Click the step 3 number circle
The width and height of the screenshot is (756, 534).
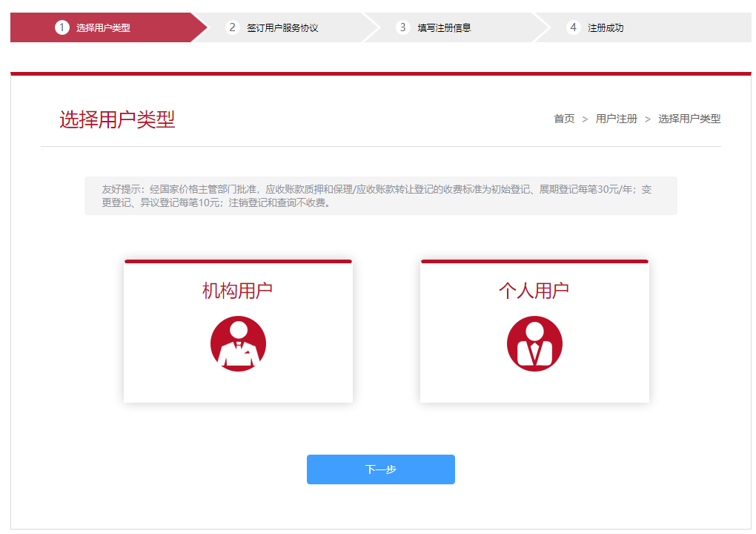tap(402, 27)
